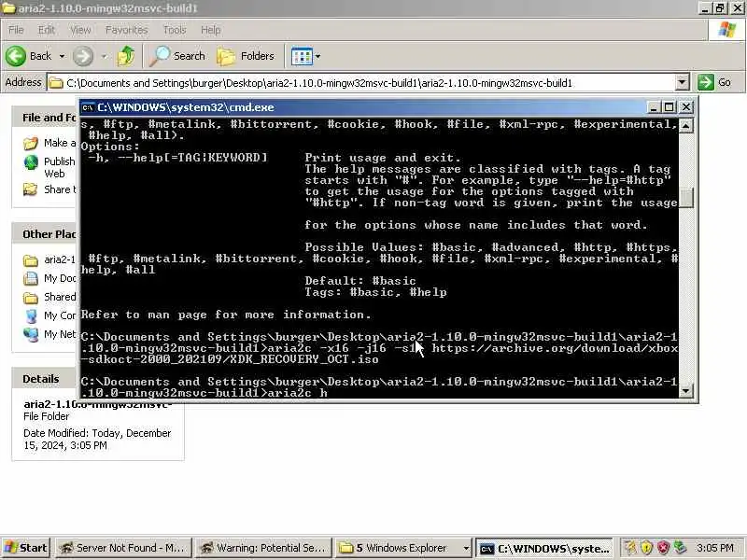Open My Computer link in sidebar
The image size is (747, 560).
point(60,315)
